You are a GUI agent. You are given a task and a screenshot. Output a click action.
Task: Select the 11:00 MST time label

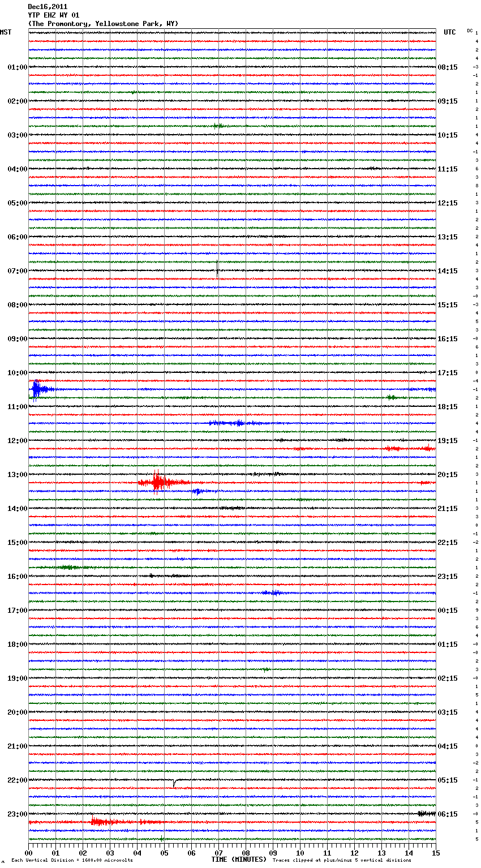click(x=18, y=407)
